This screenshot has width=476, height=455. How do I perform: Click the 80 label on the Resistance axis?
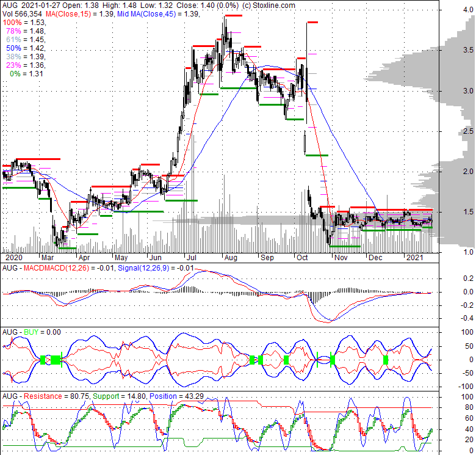point(470,407)
